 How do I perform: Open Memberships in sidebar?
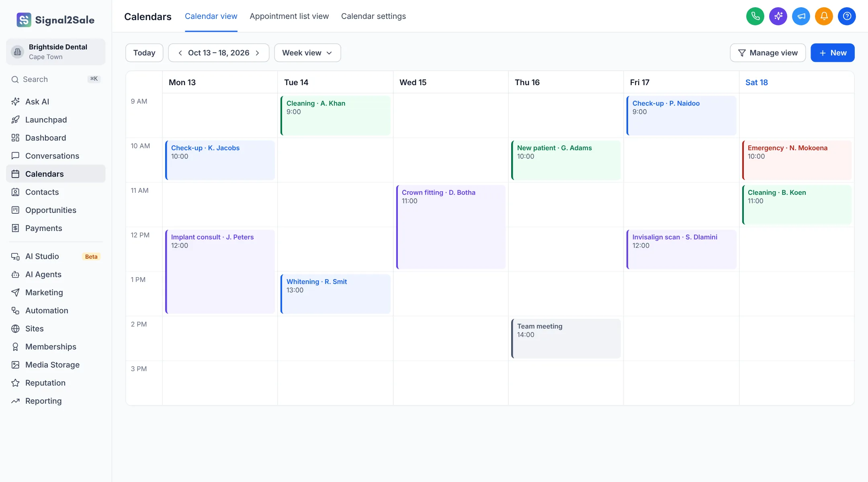click(56, 347)
